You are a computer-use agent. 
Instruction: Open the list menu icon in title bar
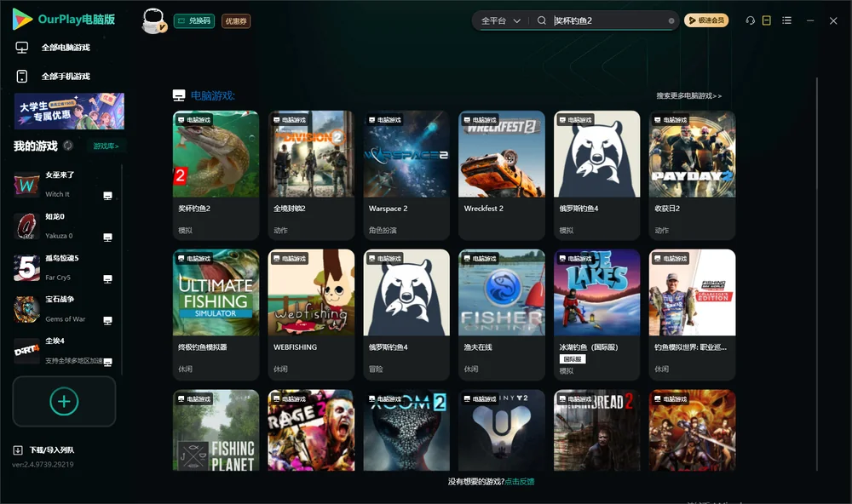click(786, 20)
